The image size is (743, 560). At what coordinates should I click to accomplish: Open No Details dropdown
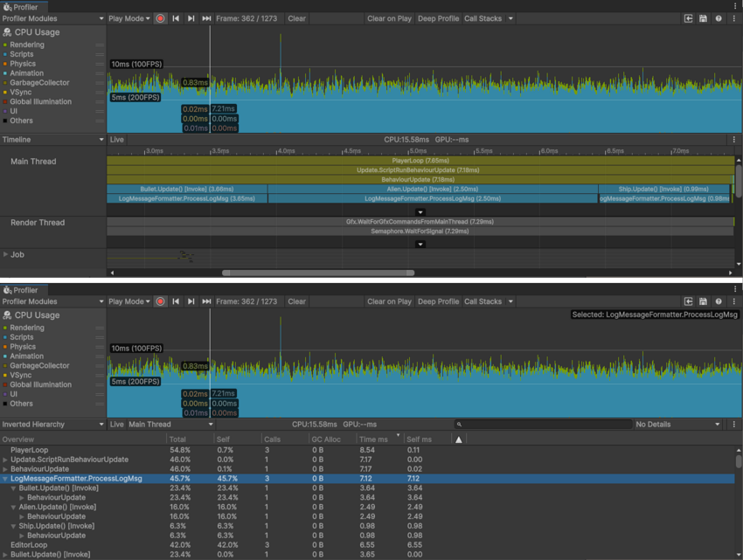(x=678, y=425)
